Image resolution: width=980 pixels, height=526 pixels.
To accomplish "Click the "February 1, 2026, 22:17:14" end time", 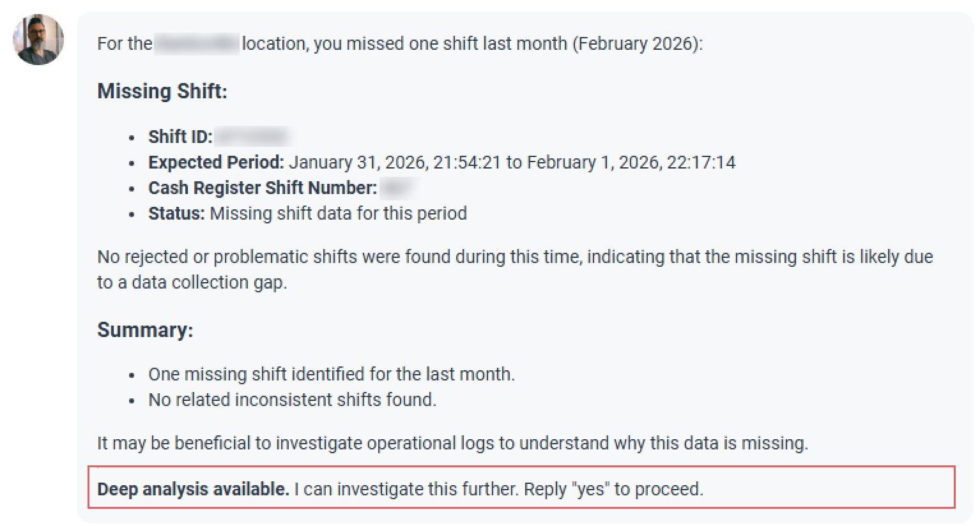I will [631, 162].
